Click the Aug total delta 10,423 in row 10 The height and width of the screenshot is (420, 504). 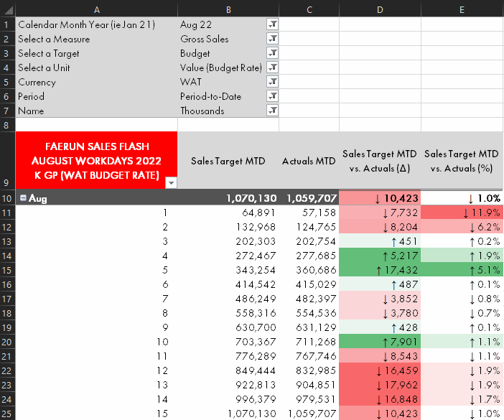point(380,198)
